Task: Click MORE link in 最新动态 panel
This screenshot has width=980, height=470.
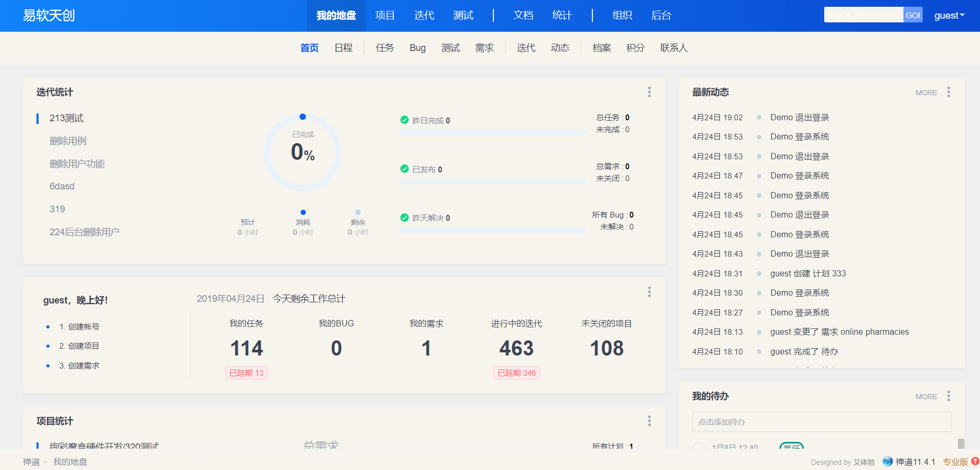Action: [926, 93]
